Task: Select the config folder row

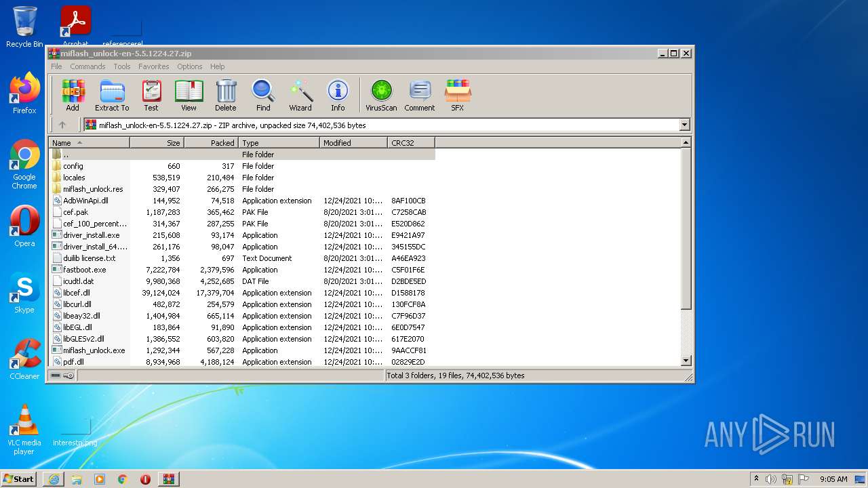Action: (x=242, y=166)
